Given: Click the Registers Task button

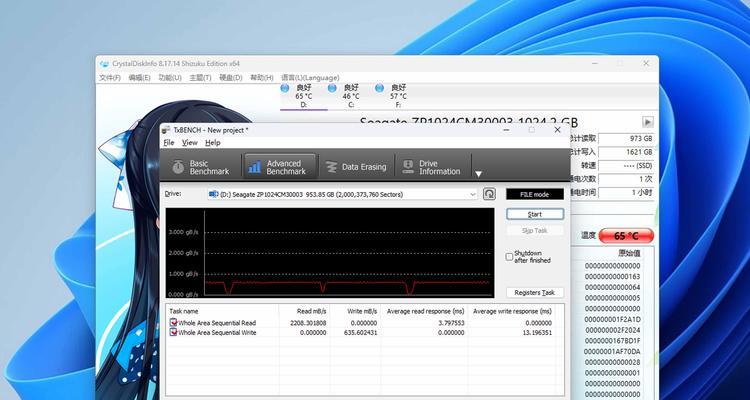Looking at the screenshot, I should coord(535,292).
